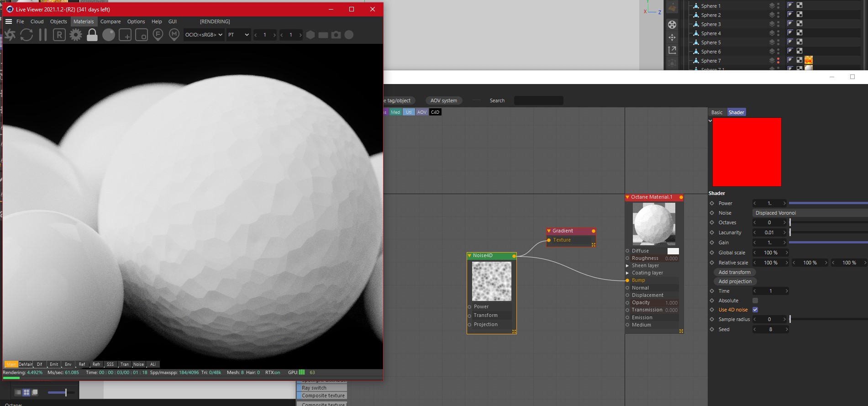Click the Add projection button
The image size is (868, 406).
point(735,281)
